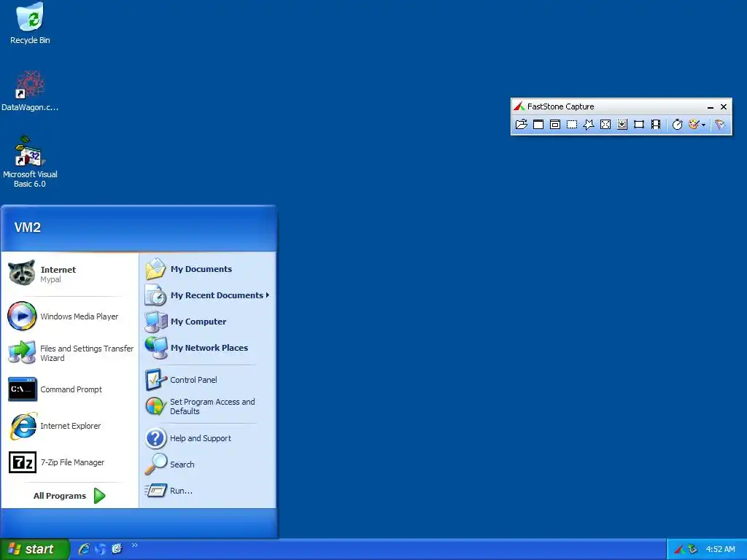This screenshot has height=560, width=747.
Task: Click Show Desktop icon in Quick Launch
Action: pyautogui.click(x=117, y=549)
